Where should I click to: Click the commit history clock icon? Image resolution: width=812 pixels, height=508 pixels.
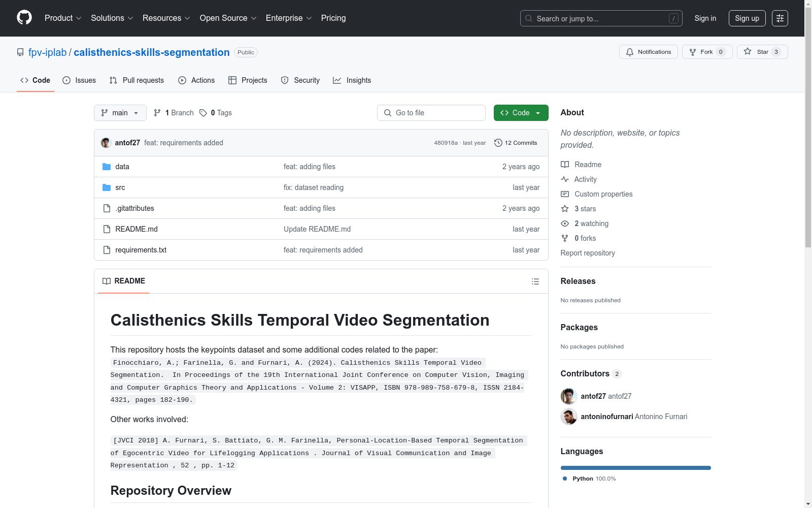[498, 143]
